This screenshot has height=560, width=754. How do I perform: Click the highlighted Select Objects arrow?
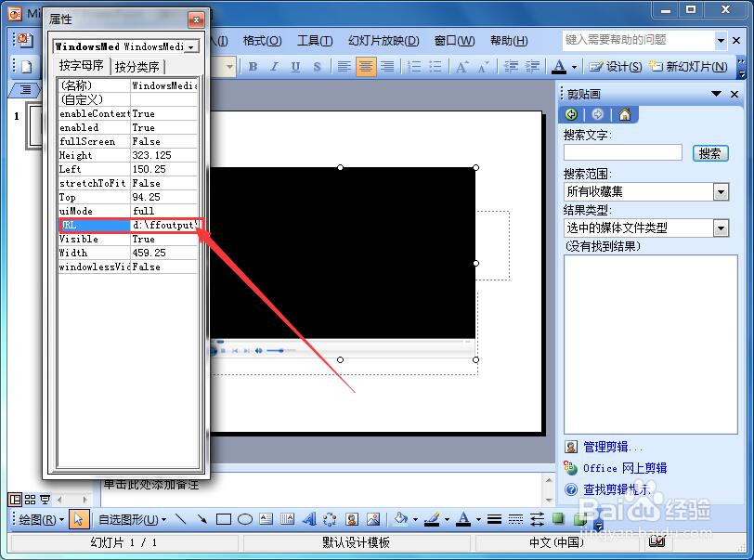(x=78, y=519)
